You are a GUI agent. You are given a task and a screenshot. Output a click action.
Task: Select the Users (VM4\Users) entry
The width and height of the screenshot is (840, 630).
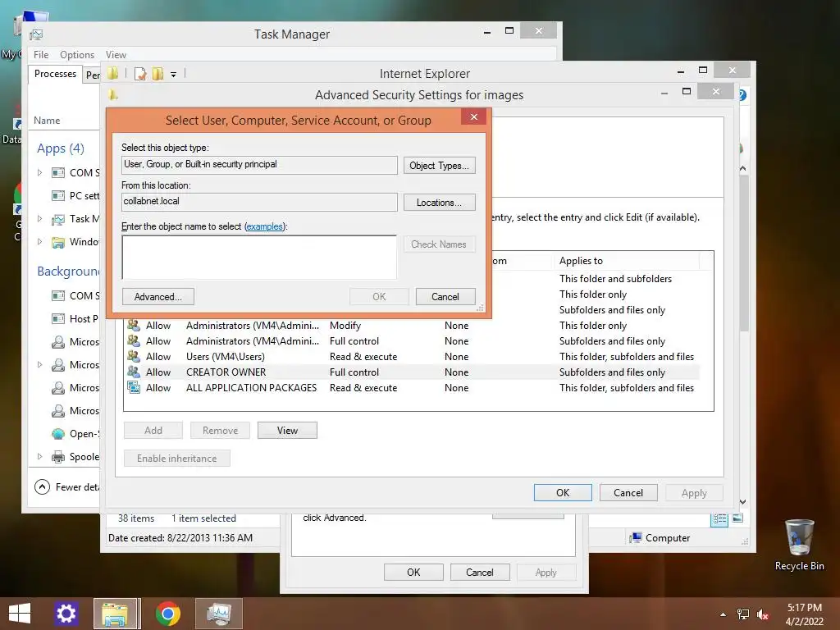[x=413, y=357]
